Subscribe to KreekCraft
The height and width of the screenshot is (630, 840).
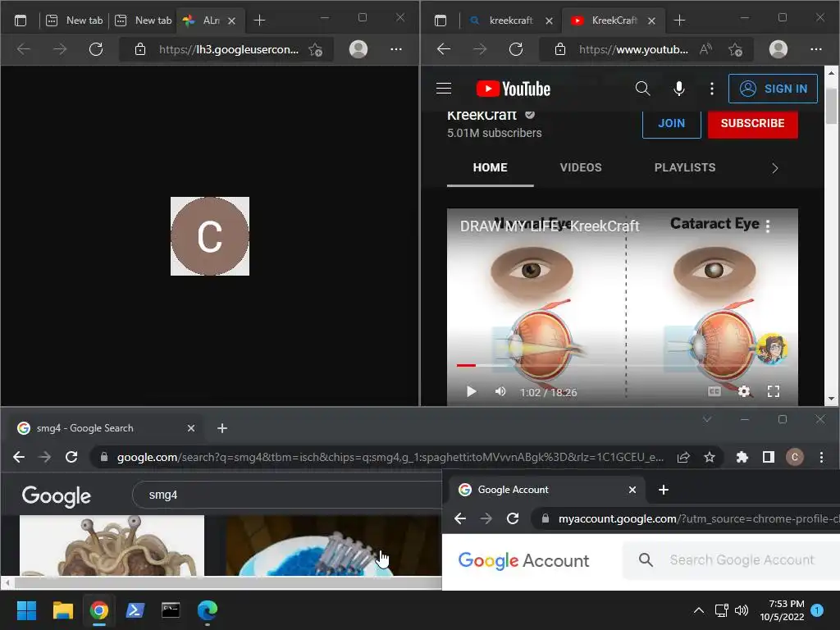(x=753, y=124)
